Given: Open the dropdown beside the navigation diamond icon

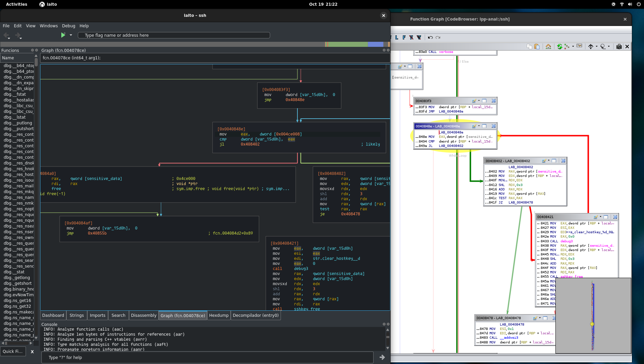Looking at the screenshot, I should [x=597, y=47].
